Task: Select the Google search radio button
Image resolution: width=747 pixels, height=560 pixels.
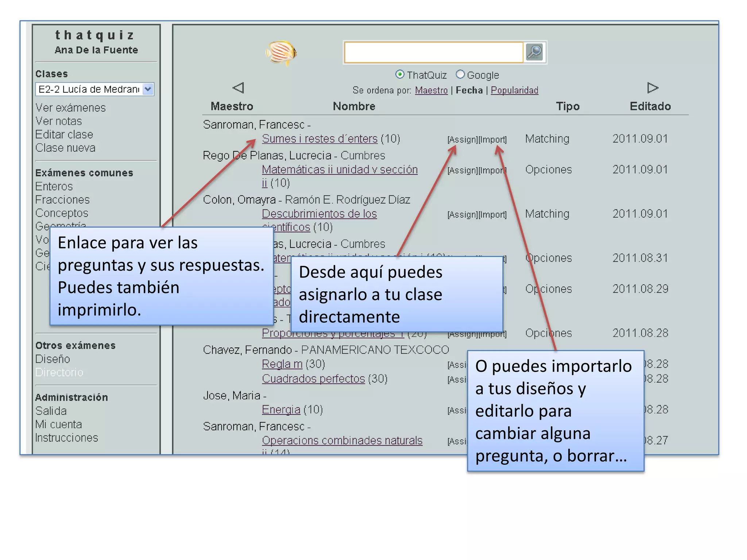Action: coord(460,74)
